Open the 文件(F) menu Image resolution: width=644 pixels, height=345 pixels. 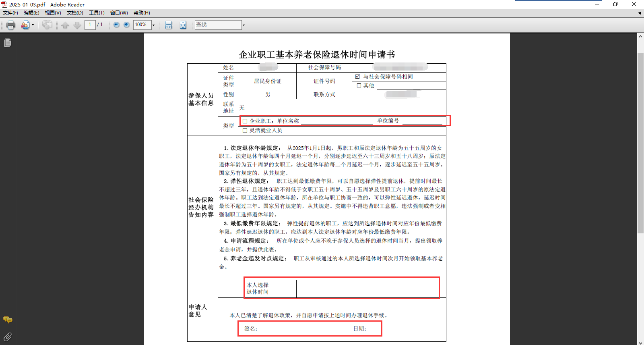10,13
